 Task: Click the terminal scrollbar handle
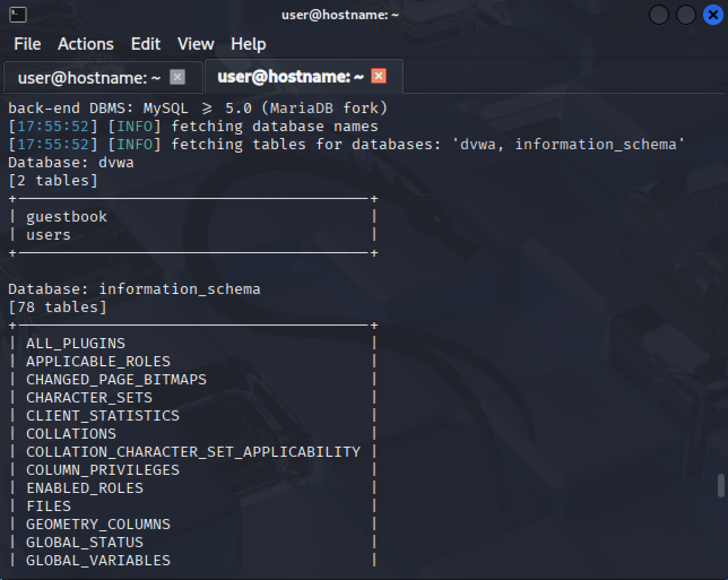[x=721, y=486]
